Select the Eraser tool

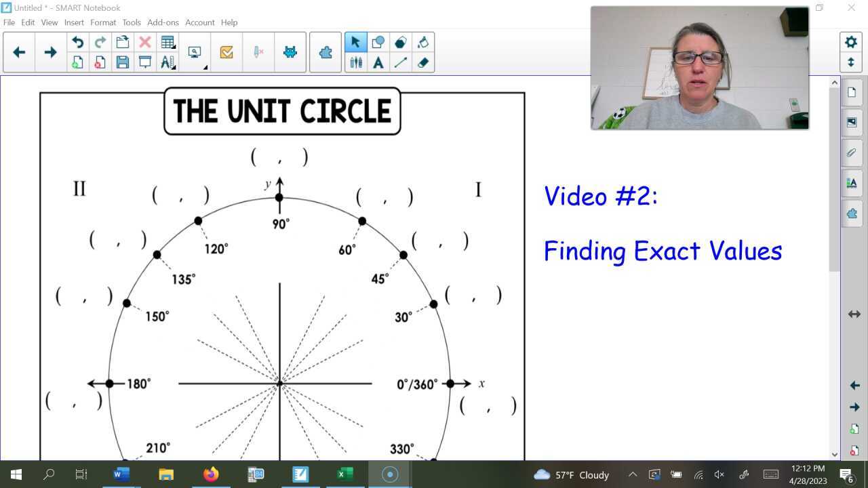[423, 62]
